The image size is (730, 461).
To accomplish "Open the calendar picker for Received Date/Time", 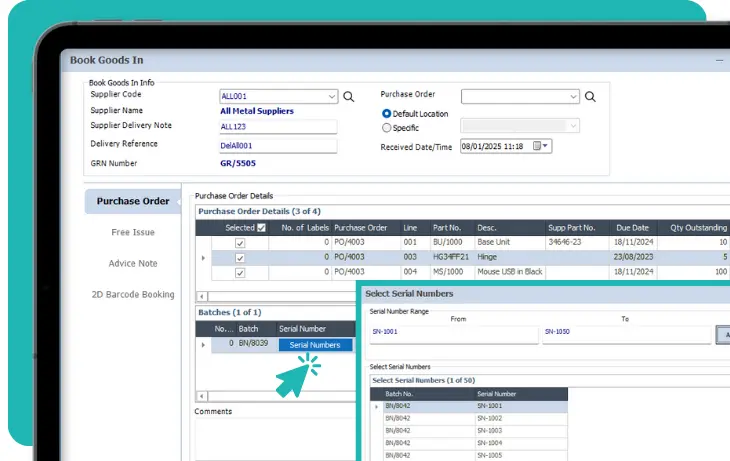I will [537, 146].
